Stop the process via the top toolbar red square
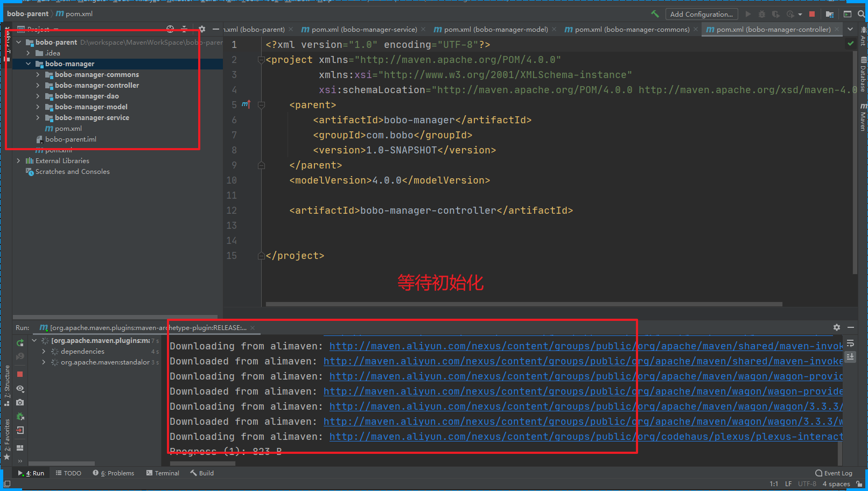The width and height of the screenshot is (868, 491). [x=812, y=14]
